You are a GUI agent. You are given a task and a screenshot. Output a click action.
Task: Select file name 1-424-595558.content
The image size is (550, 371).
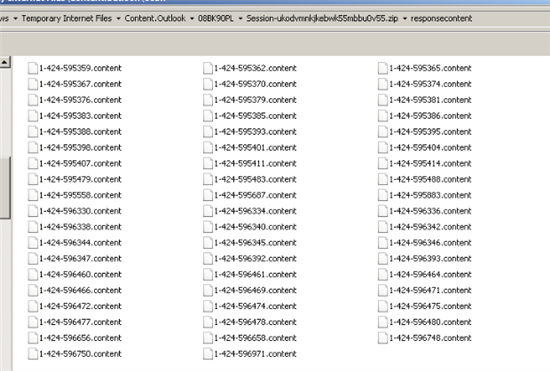pos(80,195)
